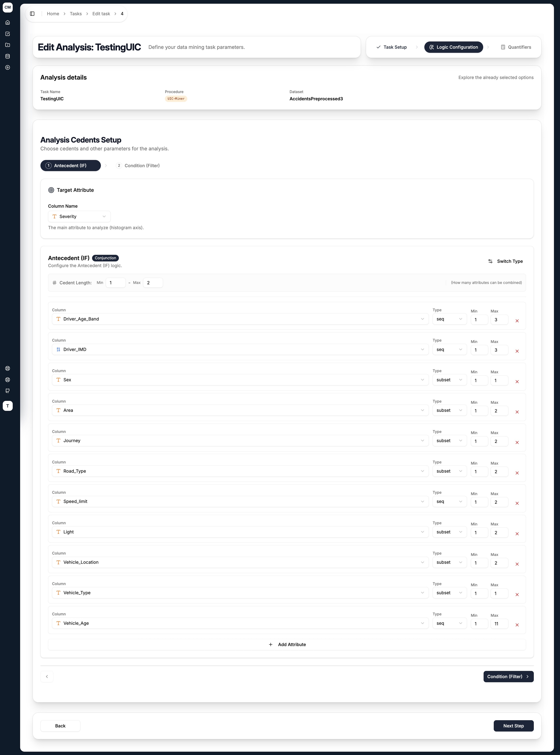Open the Light column dropdown
Screen dimensions: 560x755
click(x=240, y=532)
